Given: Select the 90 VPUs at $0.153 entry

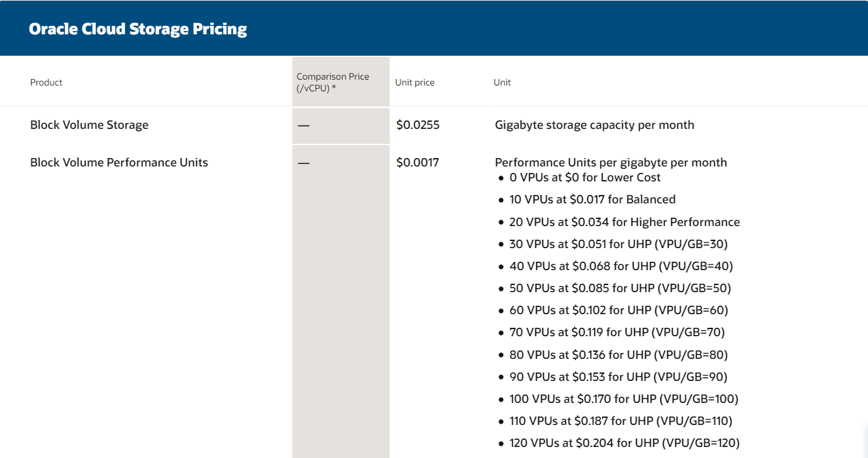Looking at the screenshot, I should click(x=618, y=377).
